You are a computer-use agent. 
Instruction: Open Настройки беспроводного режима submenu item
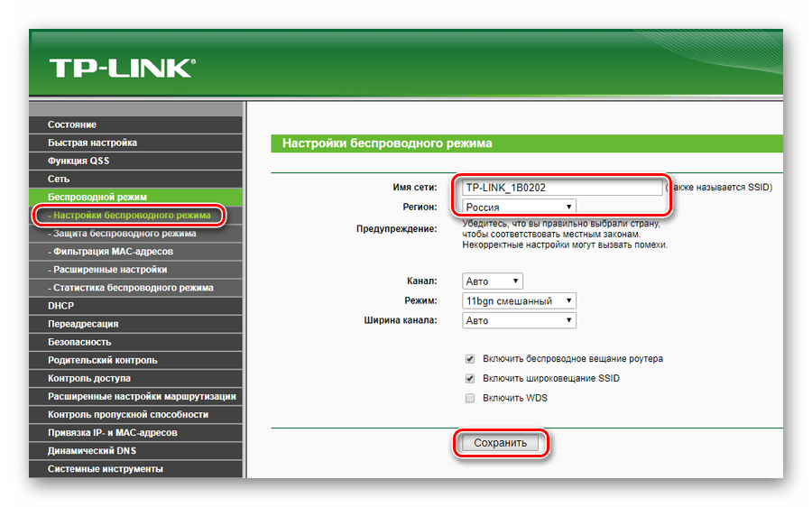click(x=135, y=216)
